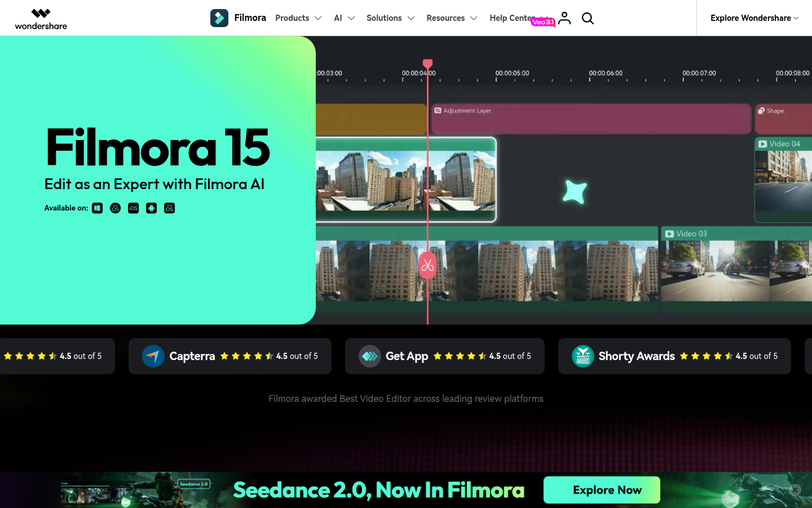Viewport: 812px width, 508px height.
Task: Click the Shorty Awards 4.5 out of 5 rating
Action: (x=729, y=356)
